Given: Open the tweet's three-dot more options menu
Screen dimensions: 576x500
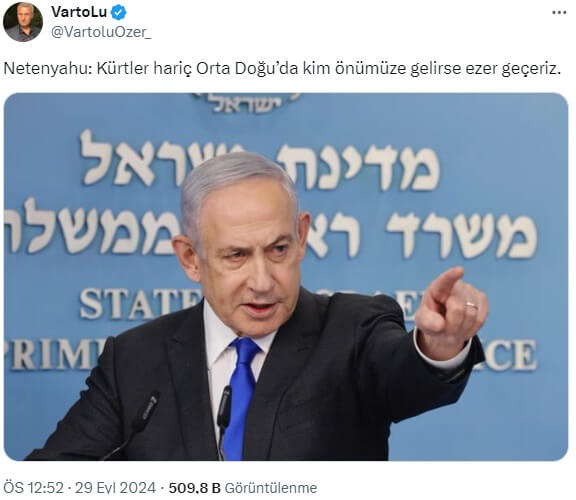Looking at the screenshot, I should 559,13.
